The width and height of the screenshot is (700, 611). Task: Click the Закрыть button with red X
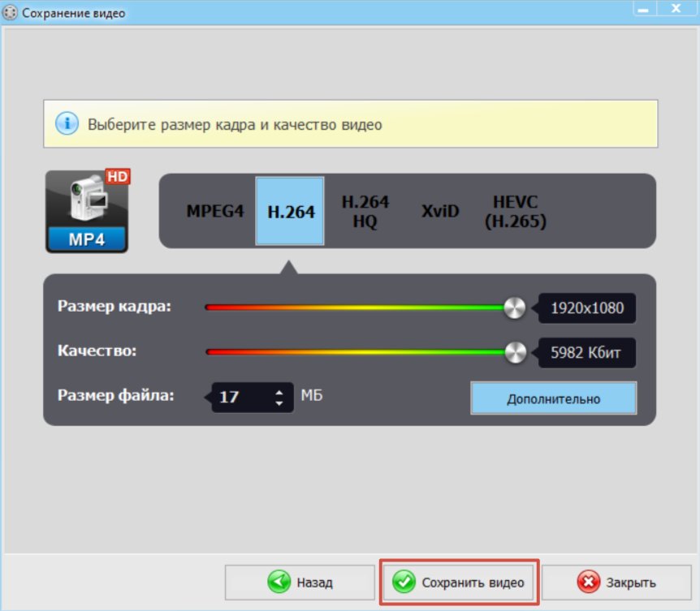pos(616,582)
